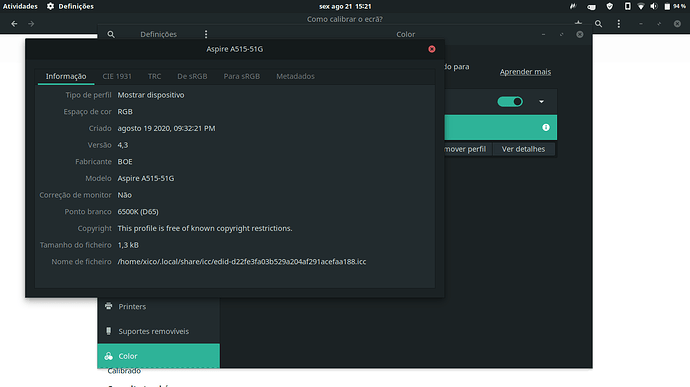Image resolution: width=690 pixels, height=387 pixels.
Task: Switch to the CIE 1931 tab
Action: pos(117,76)
